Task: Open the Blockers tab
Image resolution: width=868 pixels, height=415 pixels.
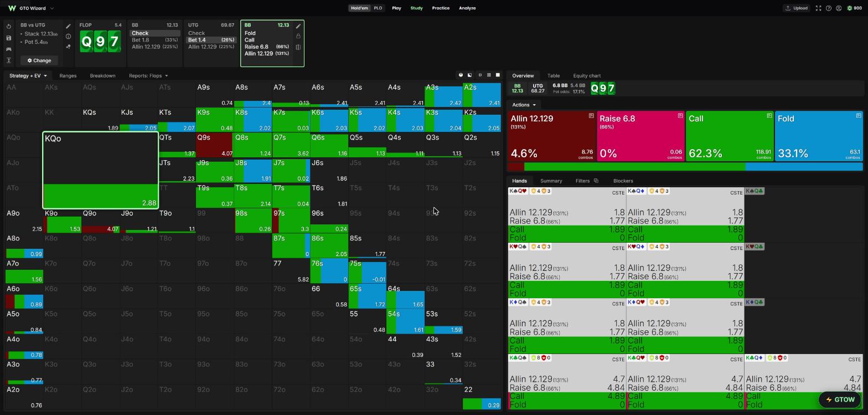Action: tap(623, 181)
